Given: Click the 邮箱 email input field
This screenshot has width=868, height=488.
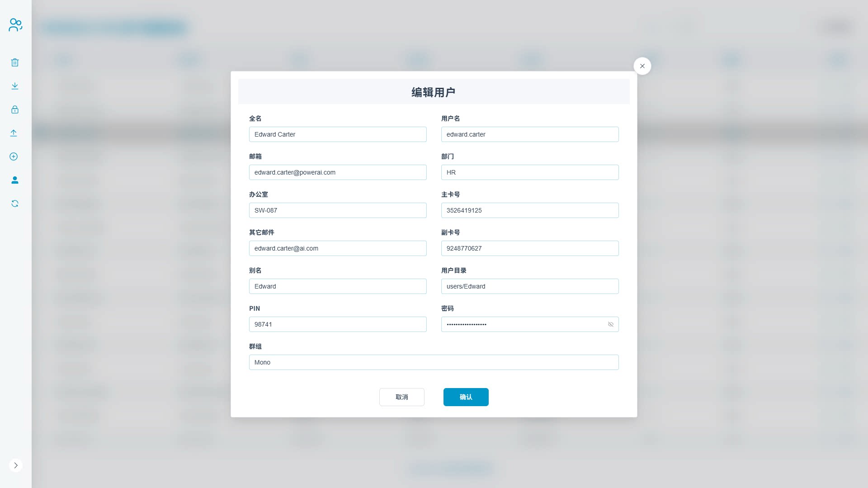Looking at the screenshot, I should [x=337, y=172].
